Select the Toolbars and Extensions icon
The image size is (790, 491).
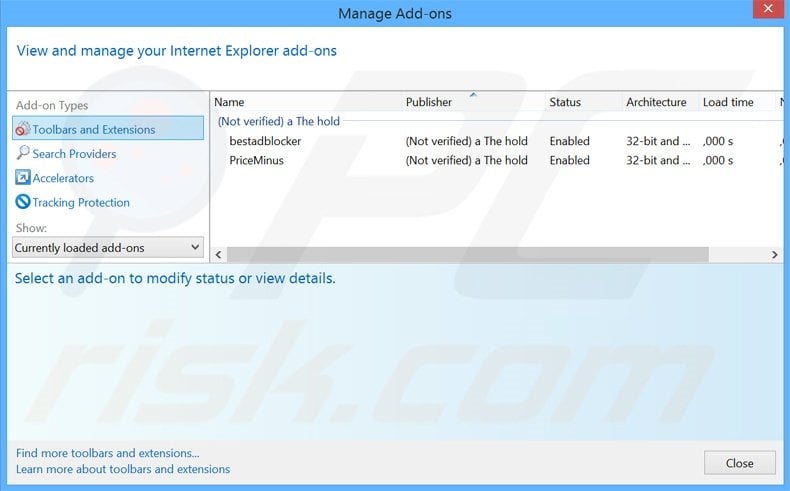point(22,129)
